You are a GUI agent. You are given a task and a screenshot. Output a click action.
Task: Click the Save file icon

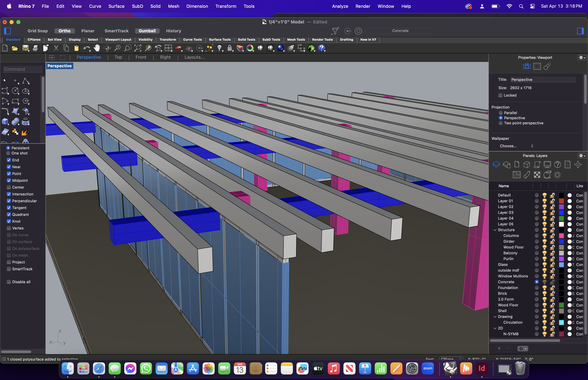click(x=25, y=48)
